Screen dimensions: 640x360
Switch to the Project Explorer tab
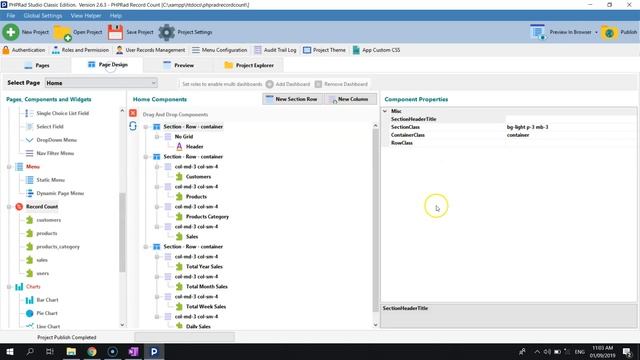coord(249,65)
